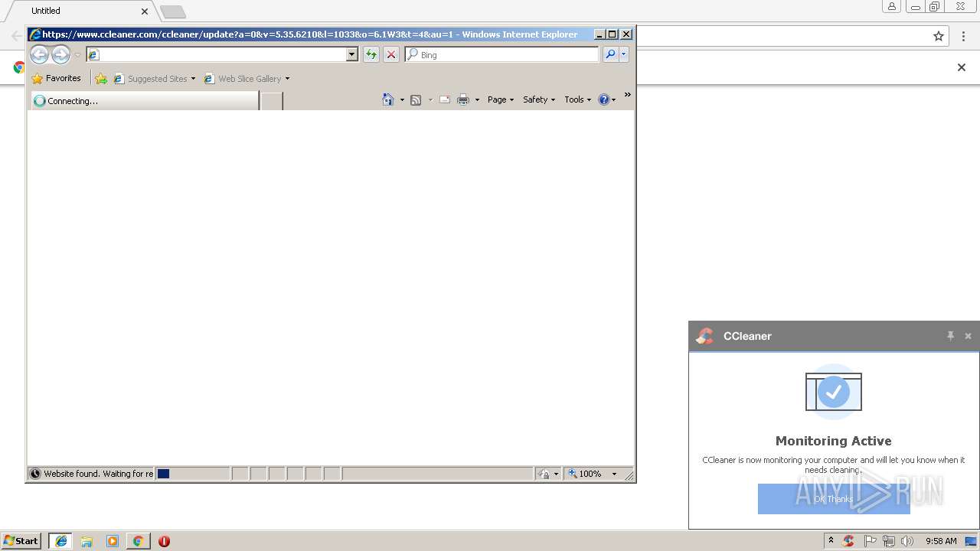Add page to Favorites bar icon

pyautogui.click(x=101, y=79)
